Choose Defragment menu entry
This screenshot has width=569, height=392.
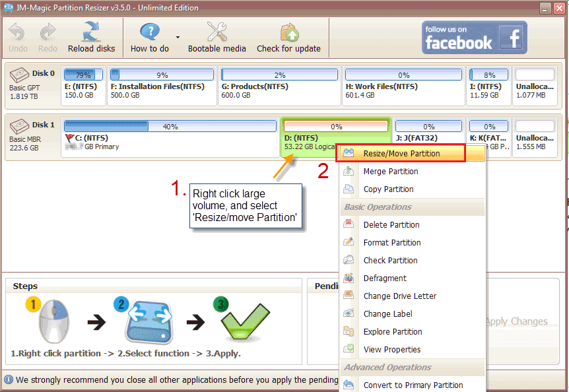click(413, 278)
